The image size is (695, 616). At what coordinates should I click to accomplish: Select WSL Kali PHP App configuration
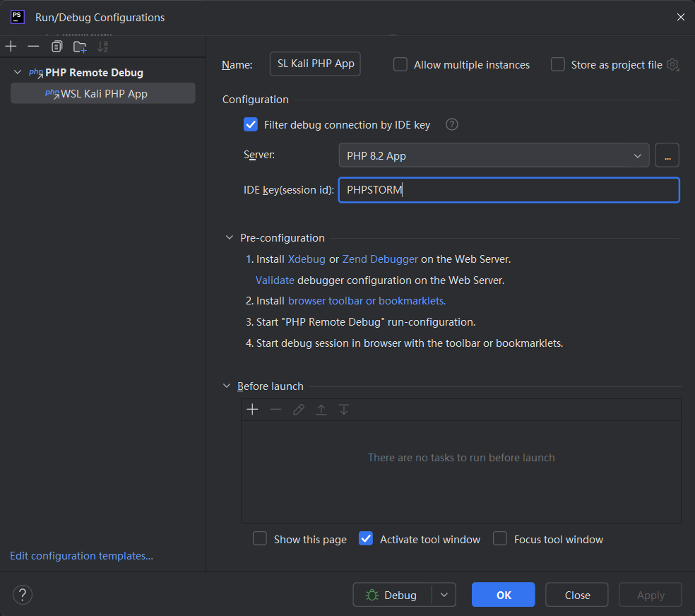click(x=103, y=93)
